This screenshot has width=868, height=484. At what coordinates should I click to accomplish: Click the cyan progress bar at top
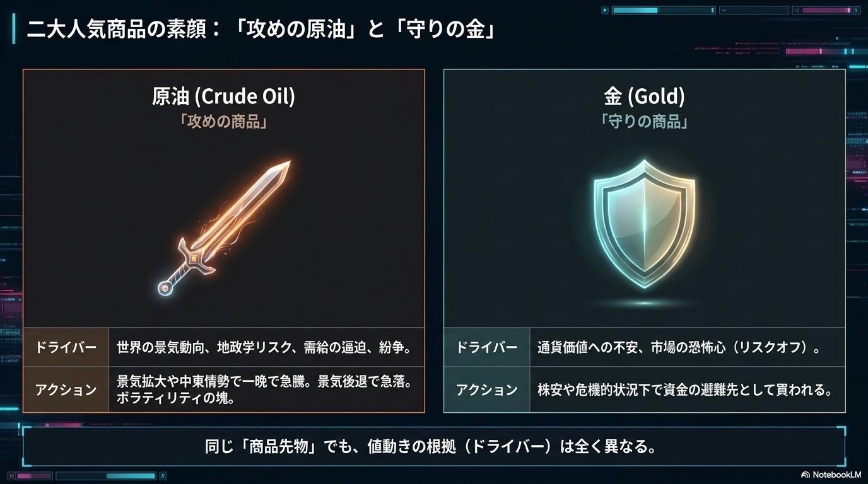click(x=664, y=10)
